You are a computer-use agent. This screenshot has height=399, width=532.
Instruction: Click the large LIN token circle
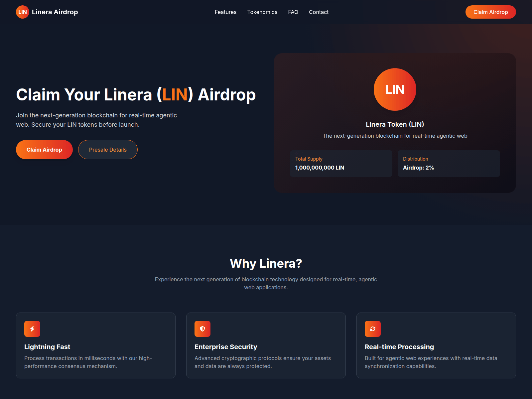click(x=395, y=89)
